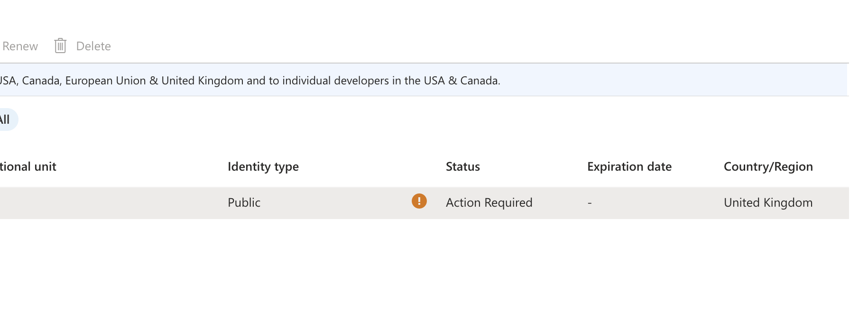The image size is (868, 311).
Task: Sort by the Identity type column
Action: [x=263, y=166]
